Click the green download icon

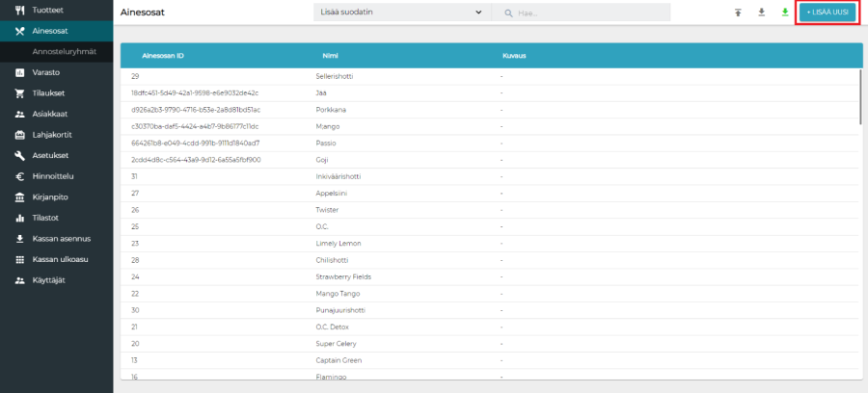pyautogui.click(x=784, y=13)
